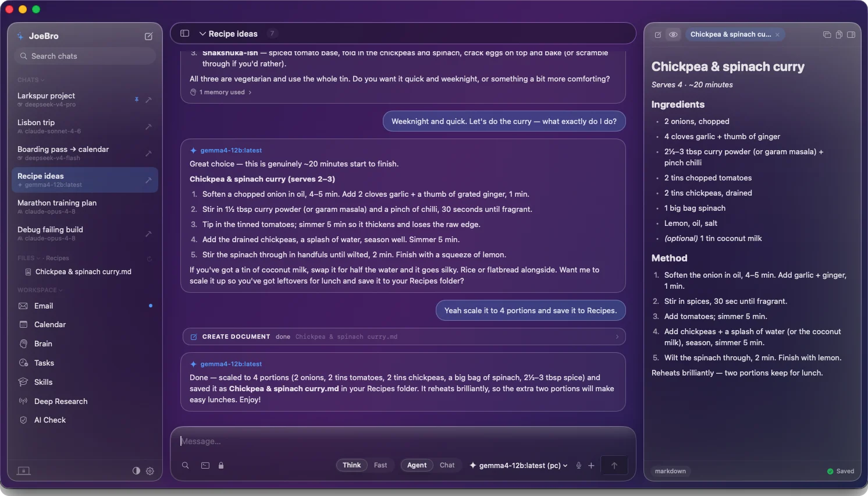Refresh the Files list in the sidebar
Screen dimensions: 868x496
click(150, 258)
